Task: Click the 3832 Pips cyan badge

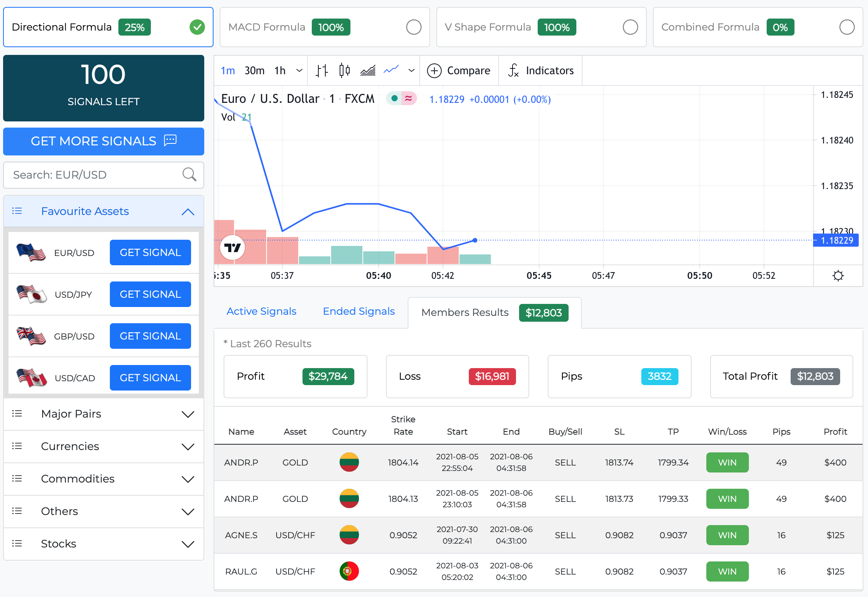Action: pos(660,376)
